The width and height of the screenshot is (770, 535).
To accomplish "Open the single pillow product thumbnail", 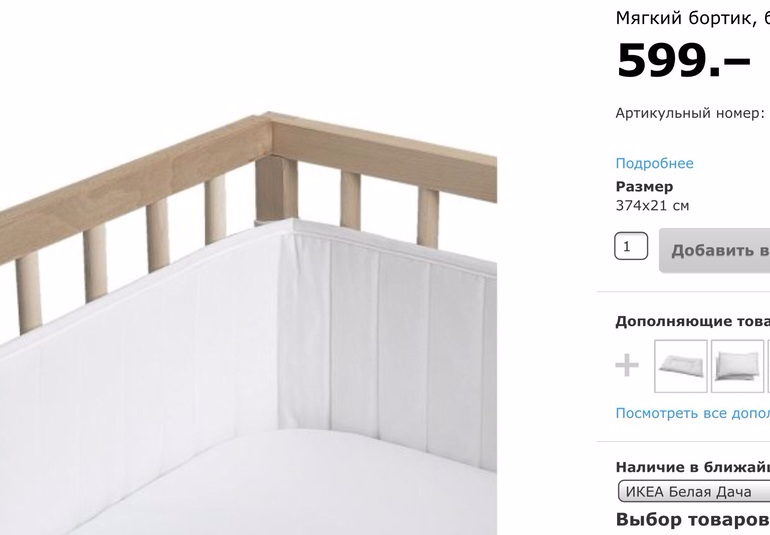I will tap(681, 366).
